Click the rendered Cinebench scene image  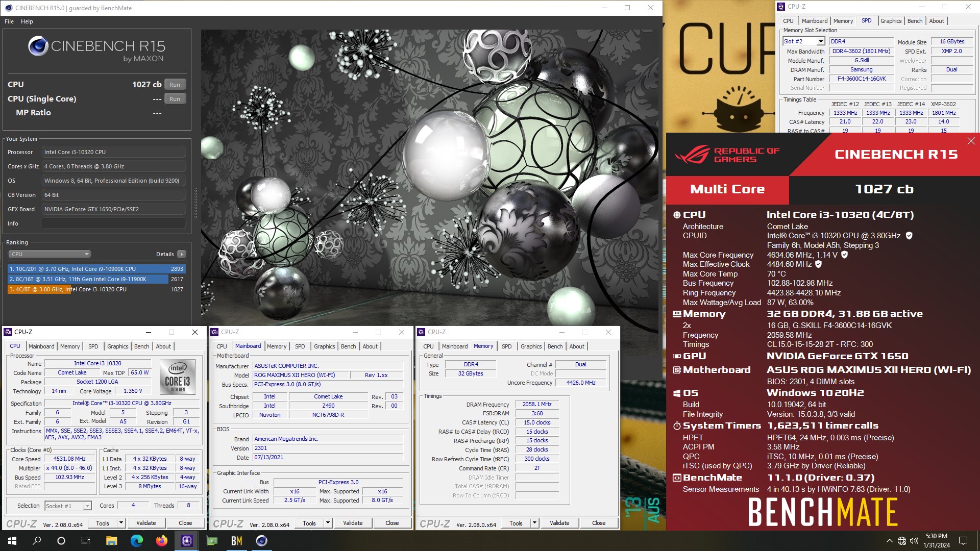430,178
